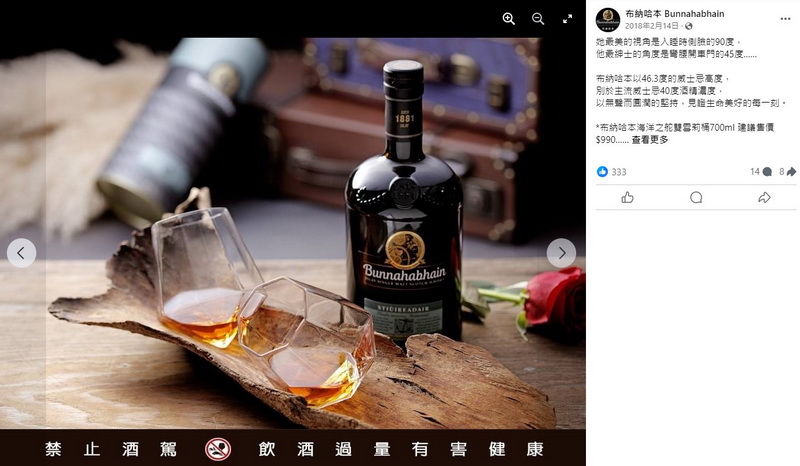Enter fullscreen photo view

pyautogui.click(x=567, y=19)
